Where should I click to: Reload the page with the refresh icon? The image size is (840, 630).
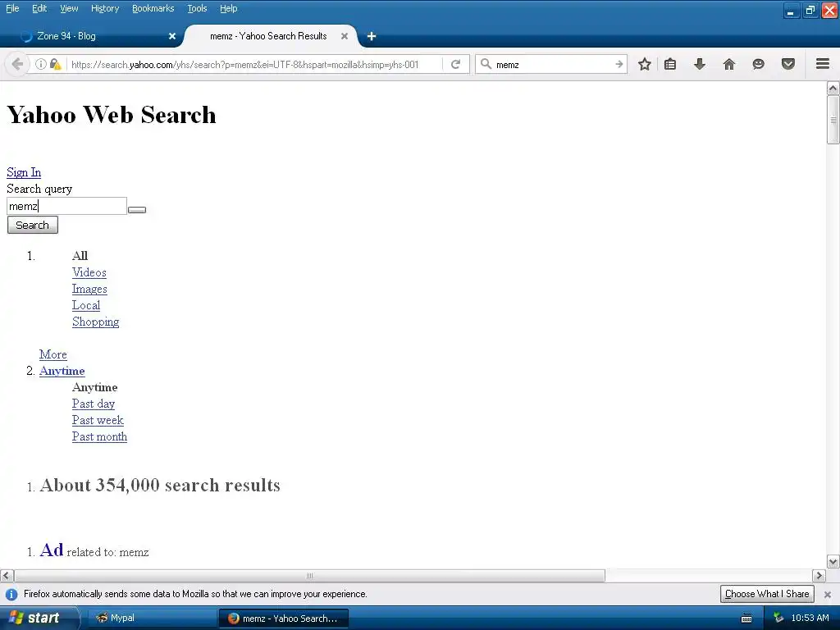point(455,64)
